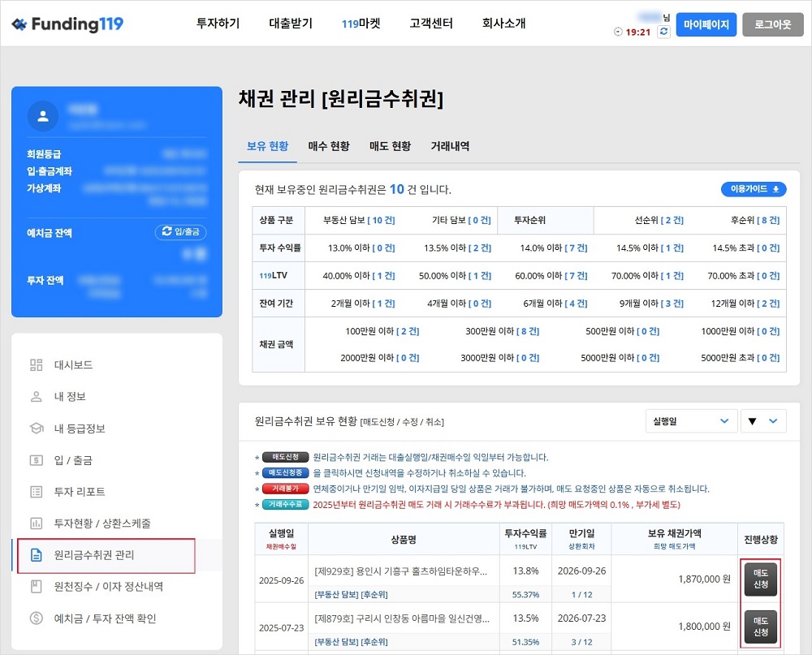The width and height of the screenshot is (812, 655).
Task: Click the 로그아웃 button
Action: (x=773, y=24)
